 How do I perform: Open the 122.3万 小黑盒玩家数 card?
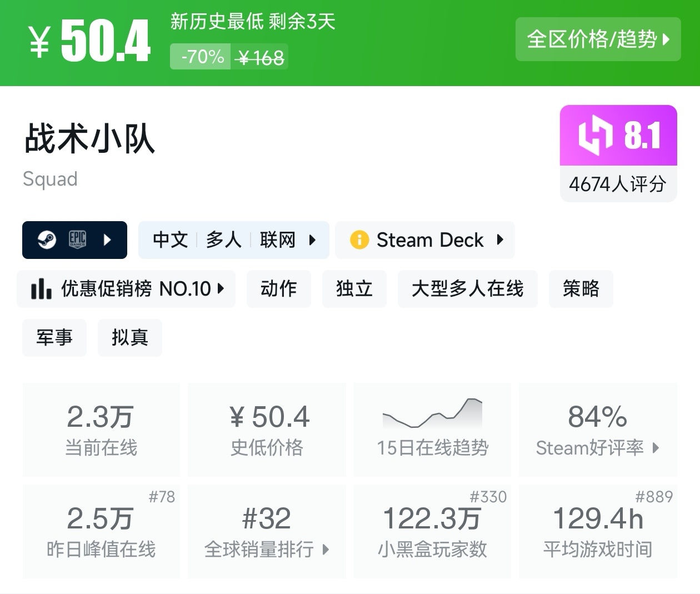[432, 531]
